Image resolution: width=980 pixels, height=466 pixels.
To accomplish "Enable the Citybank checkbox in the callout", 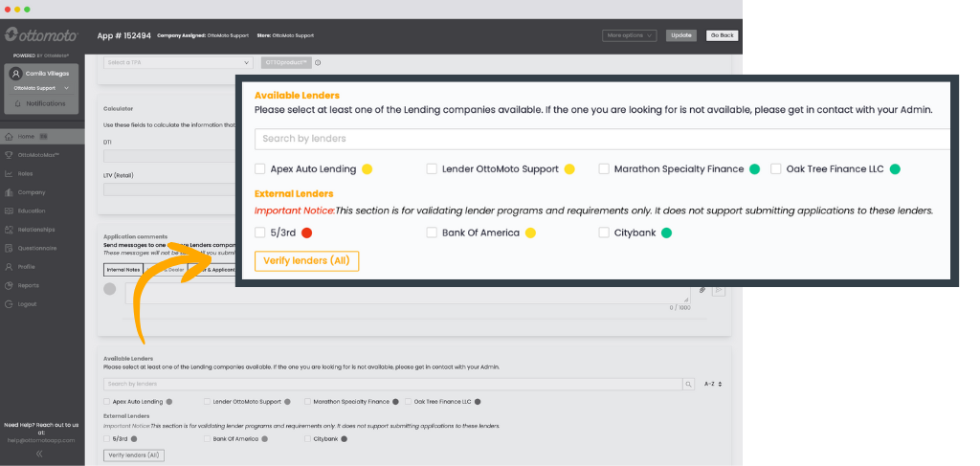I will pyautogui.click(x=604, y=233).
